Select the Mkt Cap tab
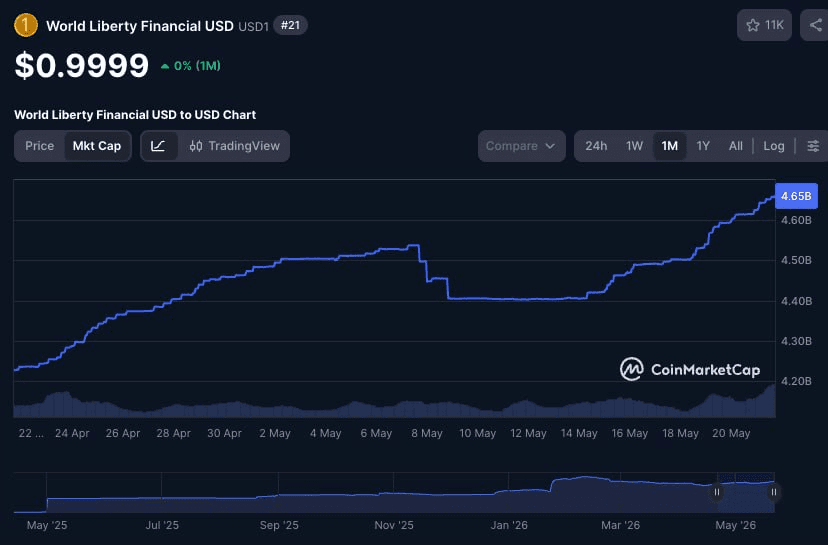The image size is (828, 545). [97, 146]
